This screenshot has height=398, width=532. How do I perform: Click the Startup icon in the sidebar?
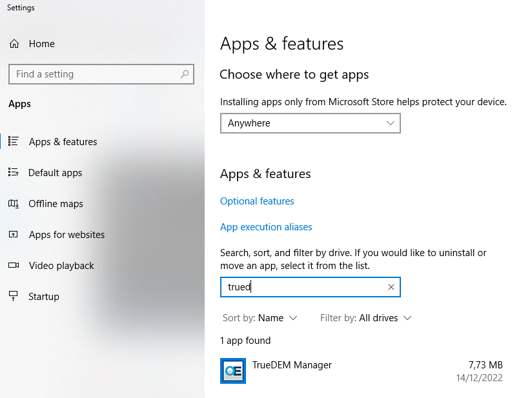(x=13, y=297)
